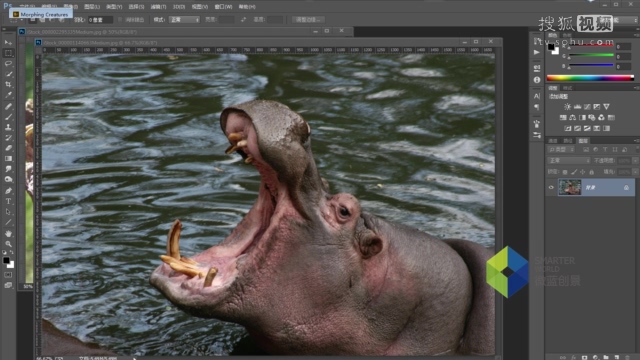Screen dimensions: 640x360
Task: Open the 模式 style dropdown showing 正常
Action: 184,20
